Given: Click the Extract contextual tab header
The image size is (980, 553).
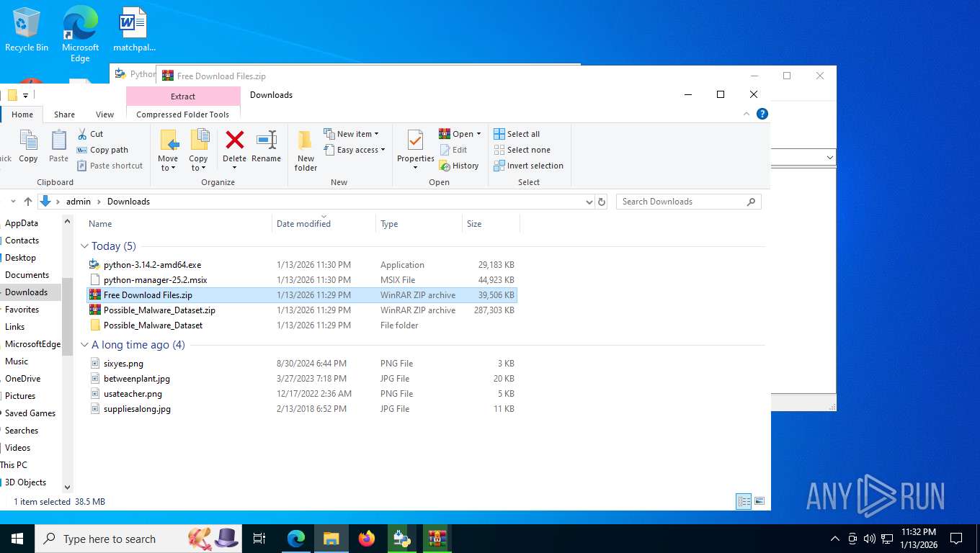Looking at the screenshot, I should click(x=183, y=96).
